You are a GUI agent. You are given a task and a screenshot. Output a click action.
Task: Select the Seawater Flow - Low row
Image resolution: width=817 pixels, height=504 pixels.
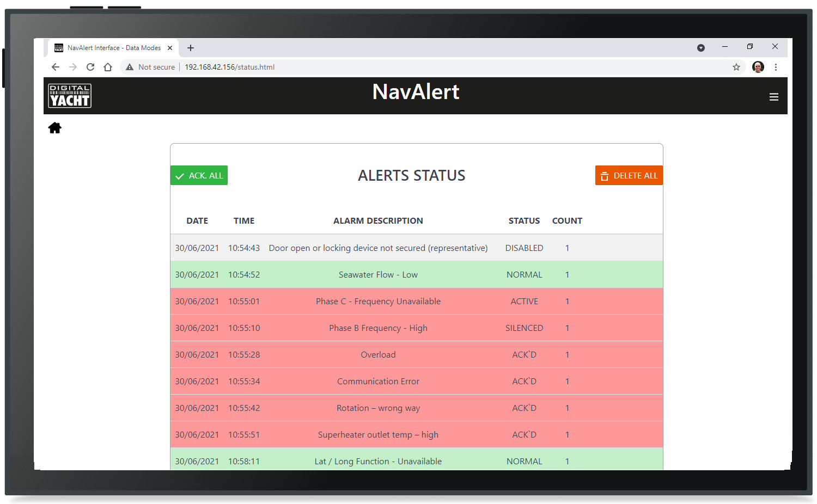(378, 274)
